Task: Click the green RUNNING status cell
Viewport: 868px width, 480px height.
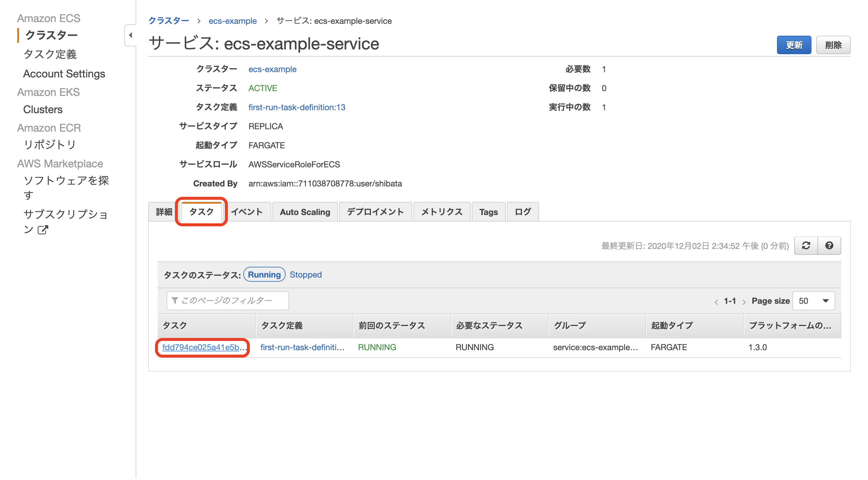Action: tap(377, 347)
